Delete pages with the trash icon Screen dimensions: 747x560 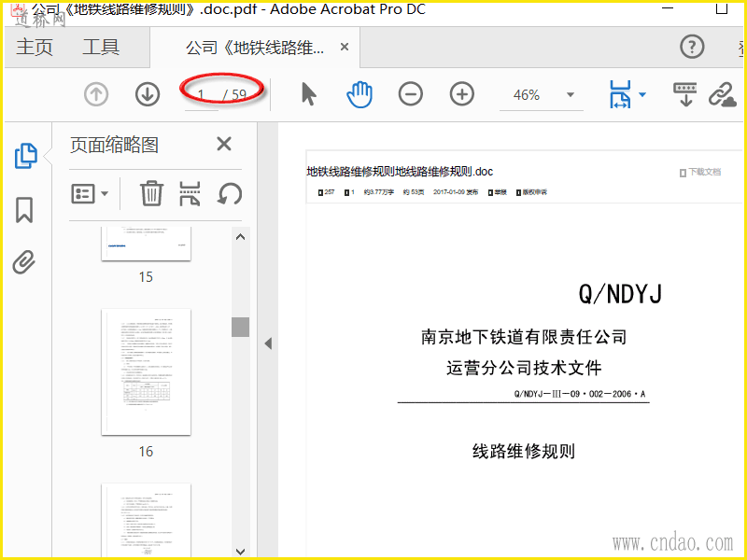[151, 193]
